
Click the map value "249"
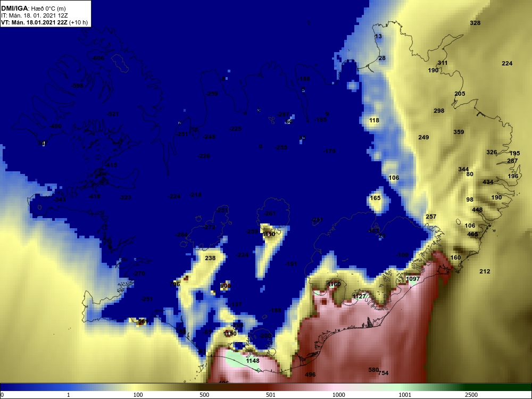coord(423,137)
